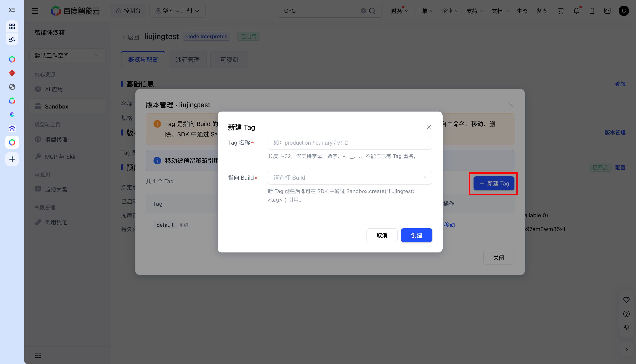Switch to the 沙箱管理 tab

188,59
